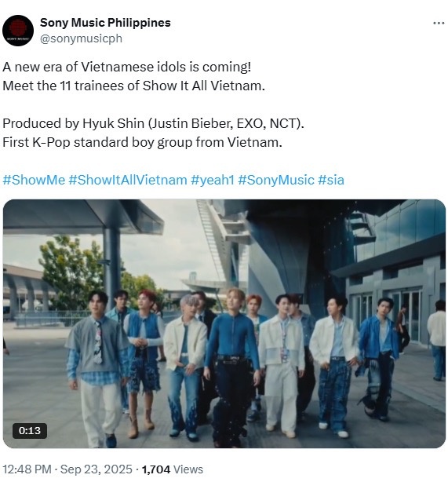Open the three-dot more options menu
Image resolution: width=448 pixels, height=482 pixels.
pyautogui.click(x=439, y=23)
